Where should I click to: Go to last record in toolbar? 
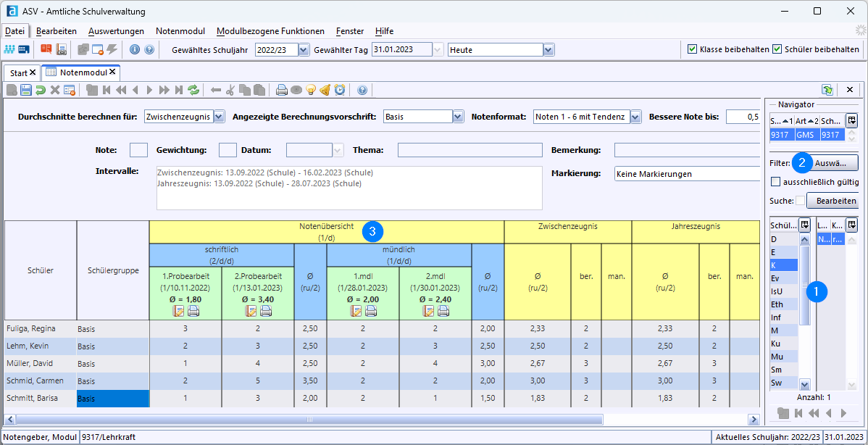pyautogui.click(x=178, y=90)
